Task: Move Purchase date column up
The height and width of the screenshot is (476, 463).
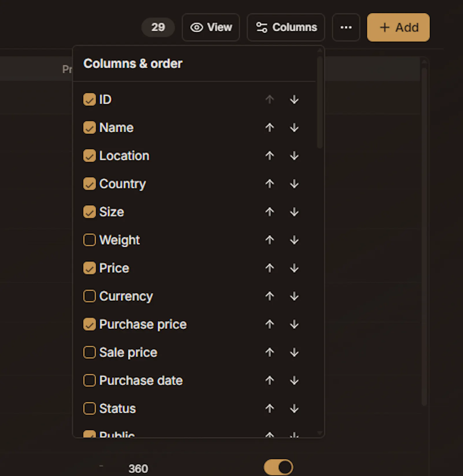Action: pyautogui.click(x=270, y=380)
